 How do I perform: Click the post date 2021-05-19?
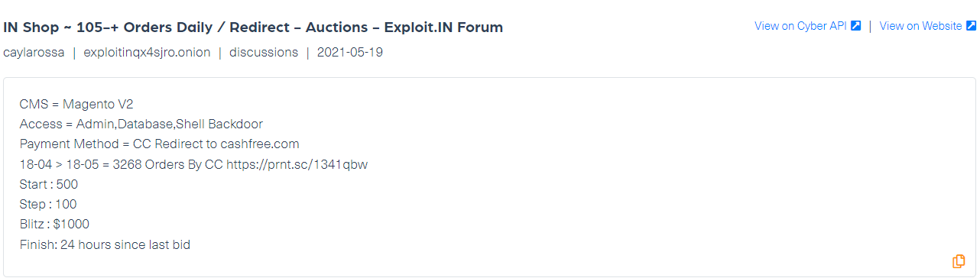pos(350,53)
